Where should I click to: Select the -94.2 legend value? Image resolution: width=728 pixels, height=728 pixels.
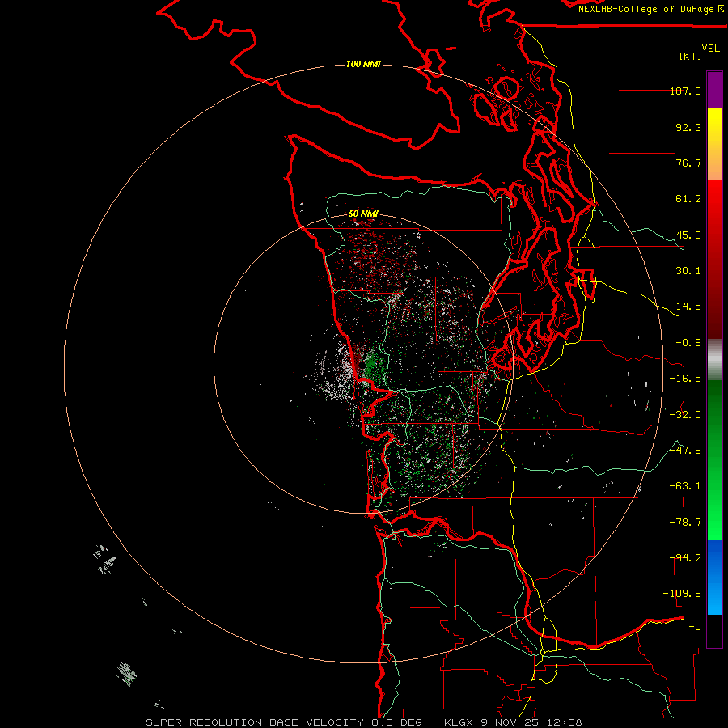685,558
